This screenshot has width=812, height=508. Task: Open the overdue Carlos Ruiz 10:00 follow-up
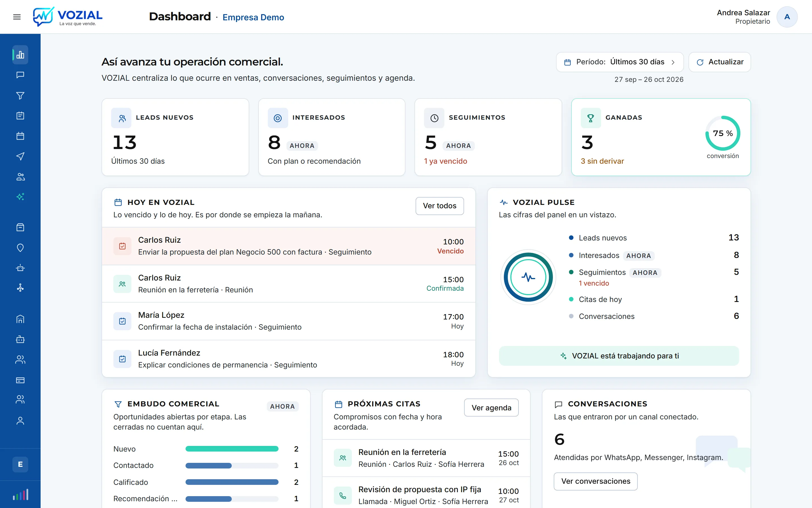[288, 246]
